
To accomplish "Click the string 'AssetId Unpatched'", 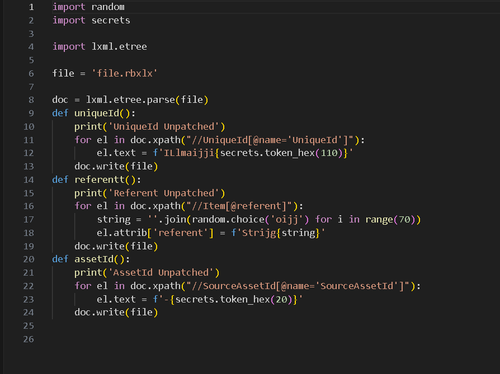I will [x=161, y=273].
